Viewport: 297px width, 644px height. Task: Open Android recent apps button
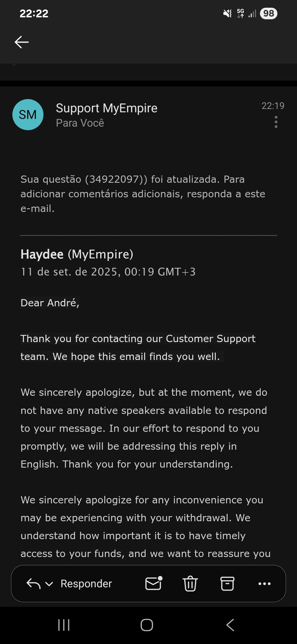pyautogui.click(x=64, y=625)
